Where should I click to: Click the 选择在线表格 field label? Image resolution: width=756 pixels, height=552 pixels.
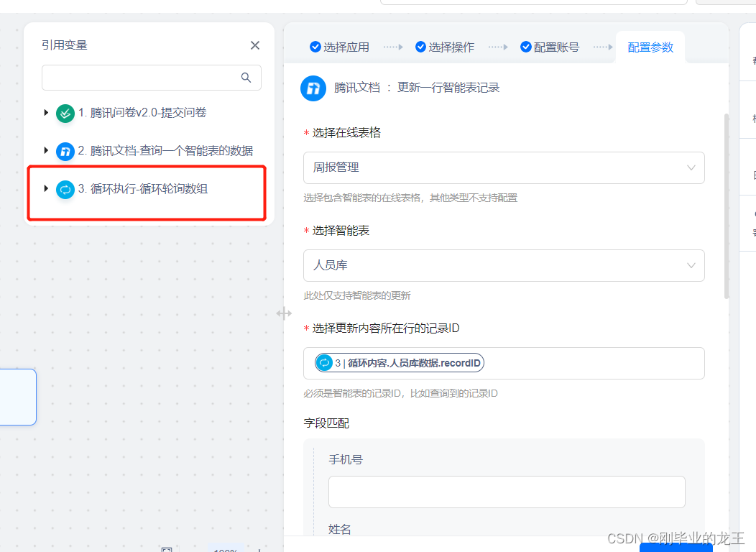tap(346, 132)
